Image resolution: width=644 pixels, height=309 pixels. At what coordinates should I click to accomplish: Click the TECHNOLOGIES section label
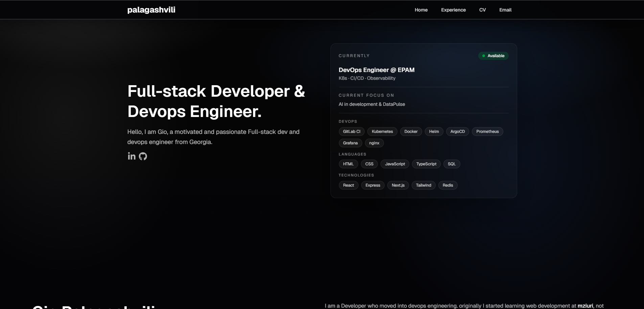(x=356, y=175)
